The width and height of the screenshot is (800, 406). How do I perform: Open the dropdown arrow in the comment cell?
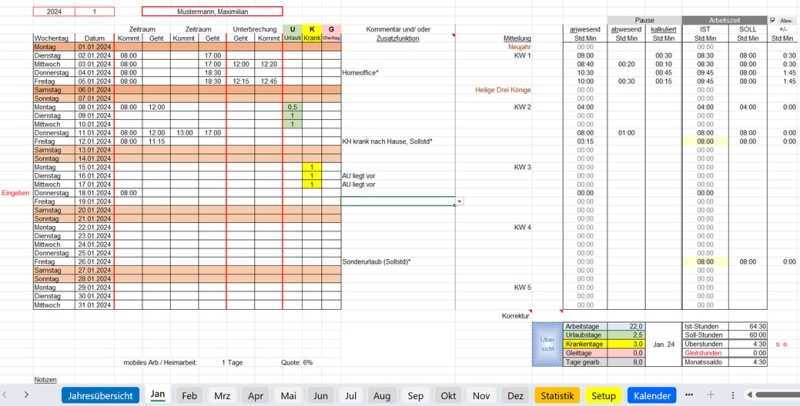coord(459,201)
